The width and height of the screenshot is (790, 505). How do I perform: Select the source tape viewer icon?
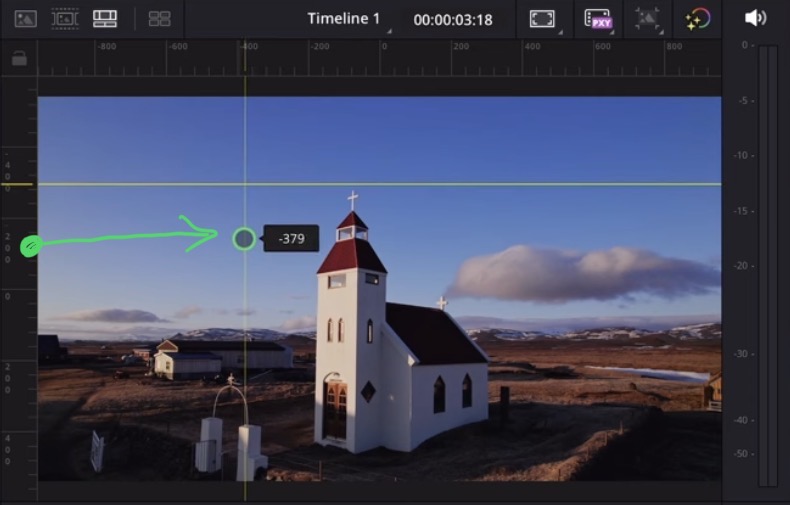coord(65,18)
